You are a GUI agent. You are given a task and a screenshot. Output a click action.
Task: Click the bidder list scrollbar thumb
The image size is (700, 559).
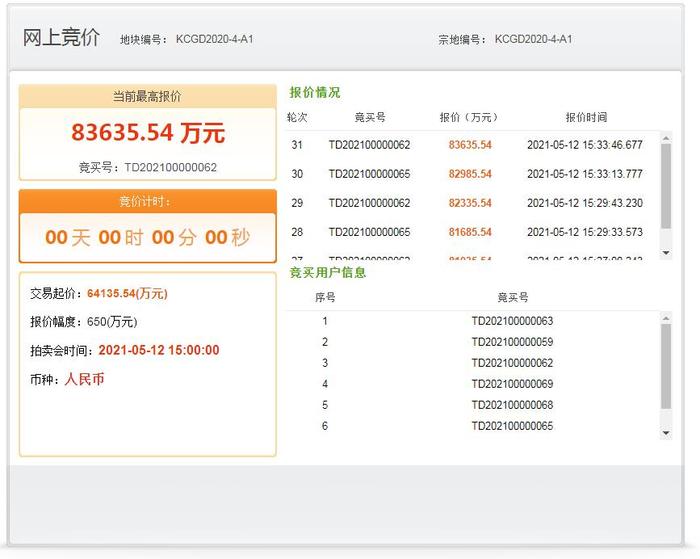tap(666, 367)
